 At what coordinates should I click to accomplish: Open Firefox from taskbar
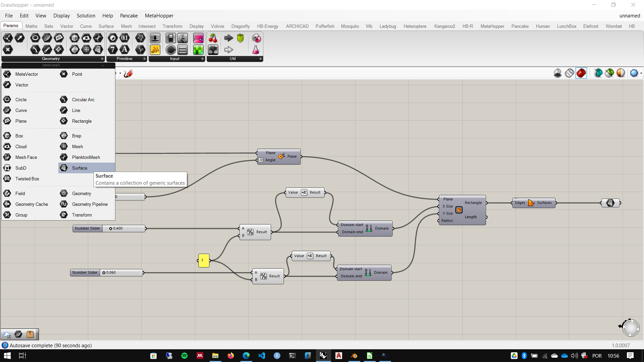[231, 356]
